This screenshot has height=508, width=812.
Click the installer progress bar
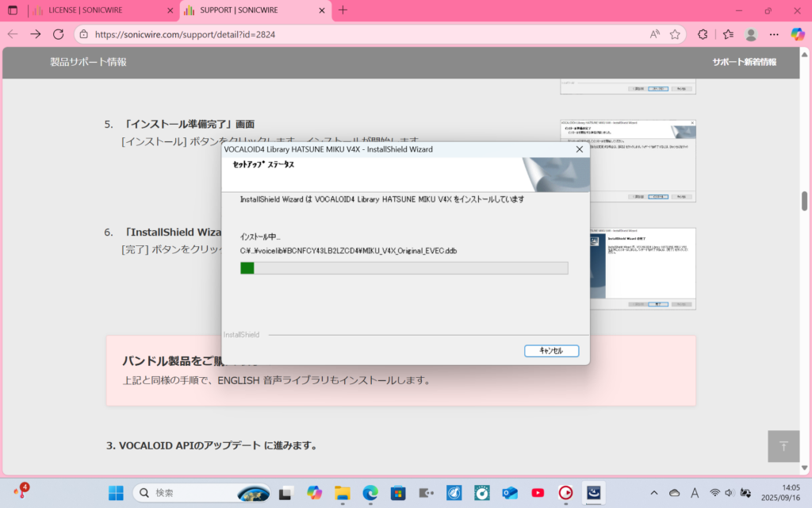coord(404,268)
